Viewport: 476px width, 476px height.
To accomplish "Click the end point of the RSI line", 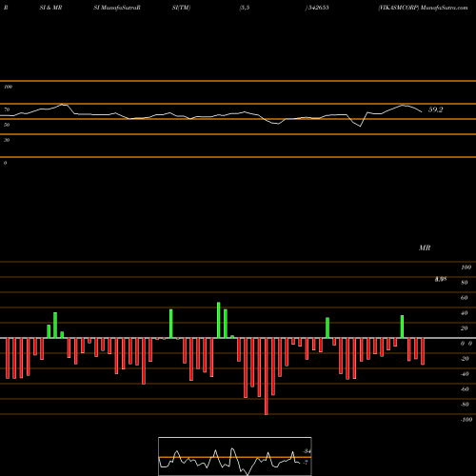I will pos(422,111).
